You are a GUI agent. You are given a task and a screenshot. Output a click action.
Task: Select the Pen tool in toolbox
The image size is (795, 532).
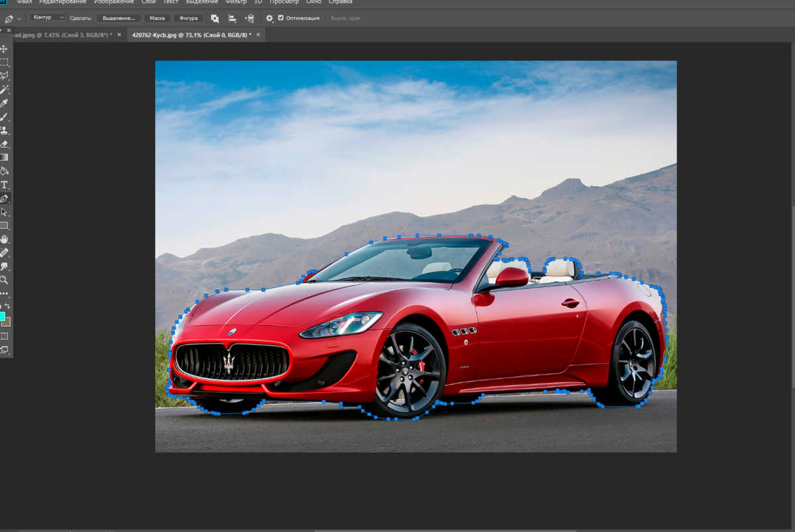click(x=4, y=199)
